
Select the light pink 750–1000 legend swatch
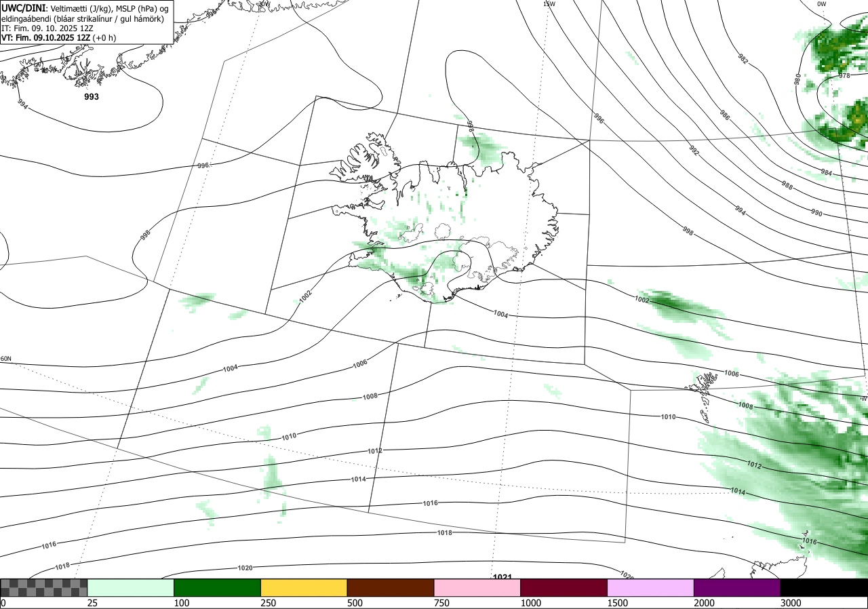(x=477, y=587)
